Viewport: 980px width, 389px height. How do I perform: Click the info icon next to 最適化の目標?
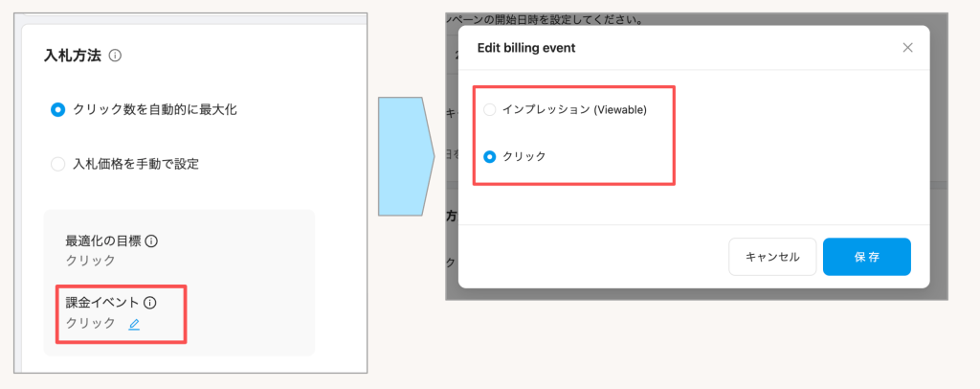pyautogui.click(x=151, y=240)
